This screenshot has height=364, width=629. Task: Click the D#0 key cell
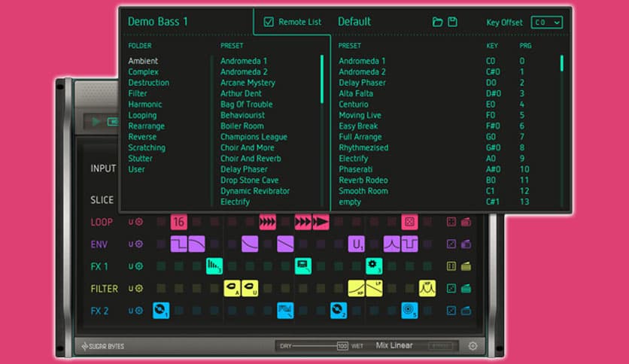(x=494, y=93)
